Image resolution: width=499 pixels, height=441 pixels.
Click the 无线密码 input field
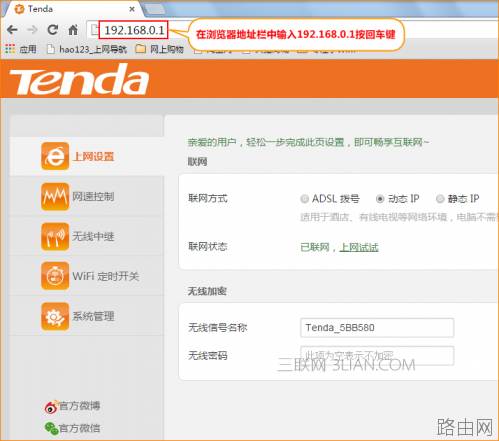click(x=377, y=355)
